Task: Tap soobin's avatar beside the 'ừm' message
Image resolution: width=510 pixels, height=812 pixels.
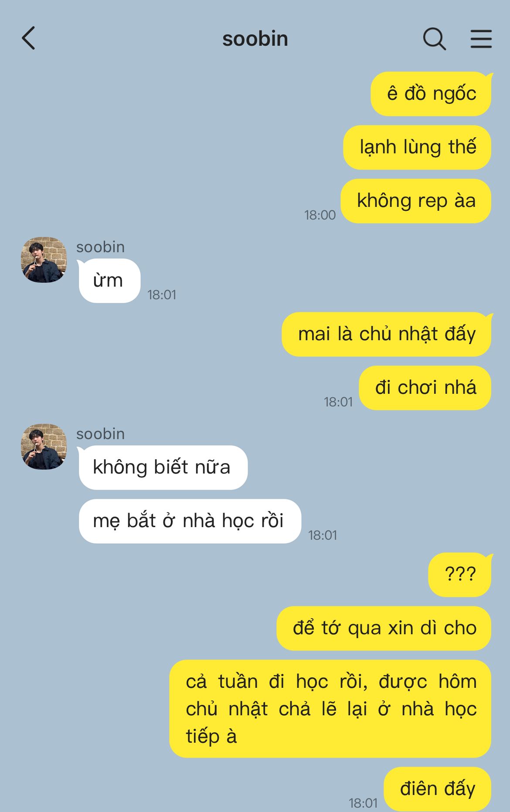Action: 44,260
